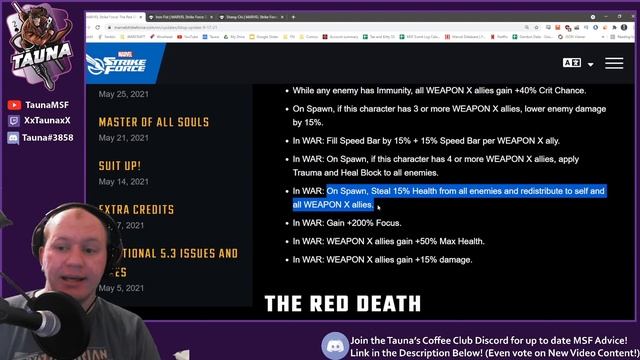
Task: Click the zoom magnifier icon in address bar
Action: click(x=527, y=27)
